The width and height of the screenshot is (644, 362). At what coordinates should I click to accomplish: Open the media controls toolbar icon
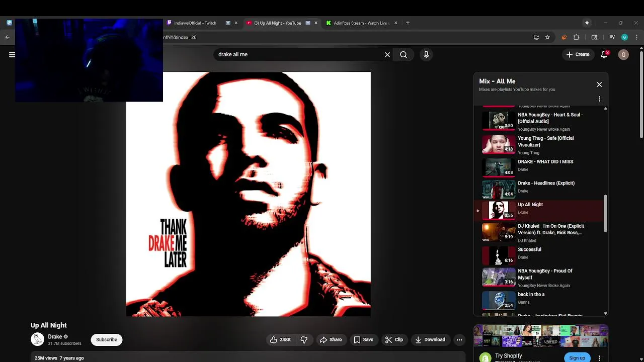612,37
